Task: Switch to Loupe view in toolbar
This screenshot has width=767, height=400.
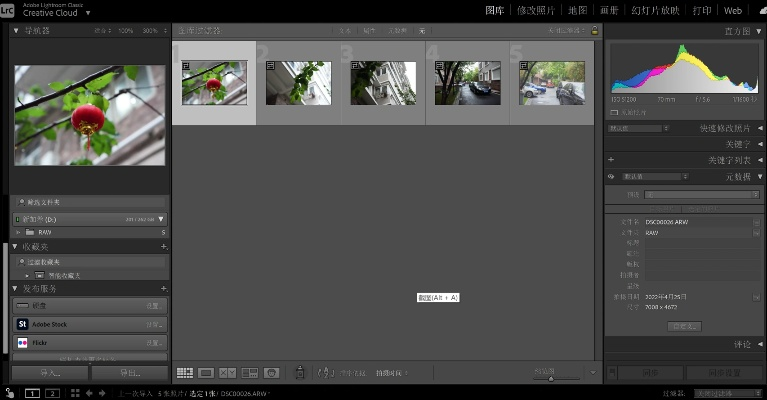Action: click(x=206, y=372)
